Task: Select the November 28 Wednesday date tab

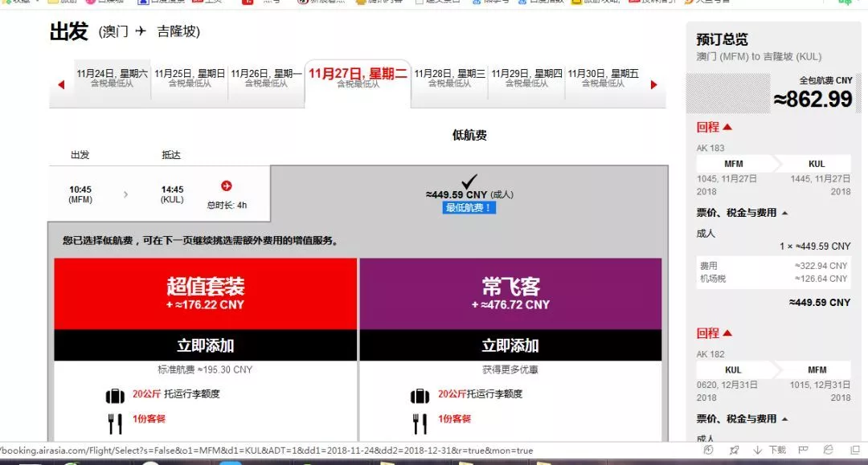Action: 449,78
